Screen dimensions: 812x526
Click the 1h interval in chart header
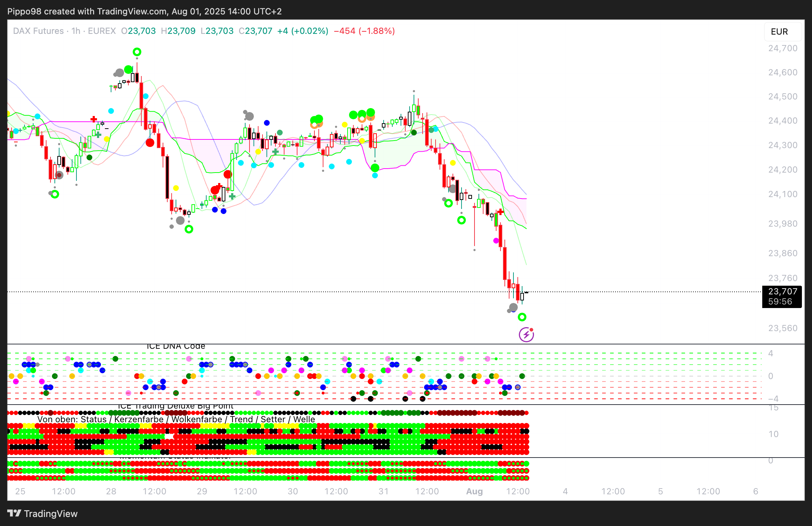pos(76,31)
